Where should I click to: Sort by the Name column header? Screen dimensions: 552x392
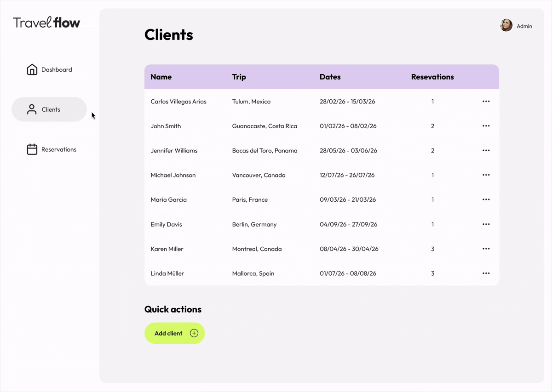[x=161, y=77]
